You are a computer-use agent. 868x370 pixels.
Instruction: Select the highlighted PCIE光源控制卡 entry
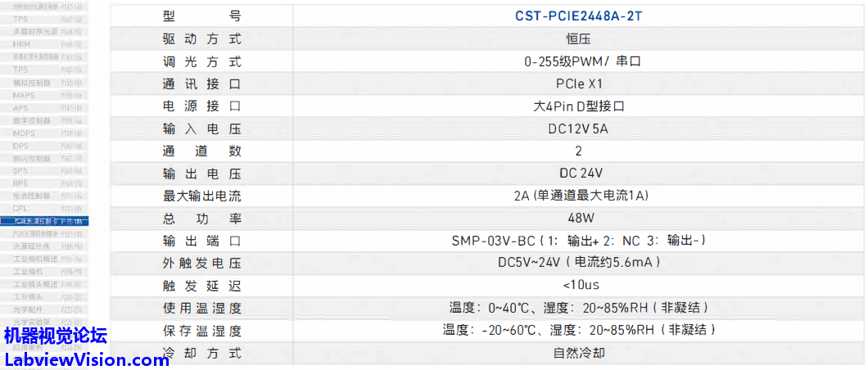(44, 221)
